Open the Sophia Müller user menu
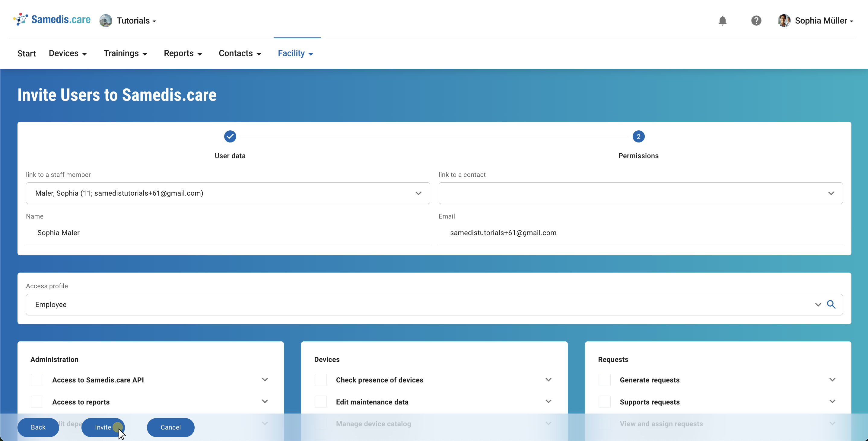868x441 pixels. [824, 21]
